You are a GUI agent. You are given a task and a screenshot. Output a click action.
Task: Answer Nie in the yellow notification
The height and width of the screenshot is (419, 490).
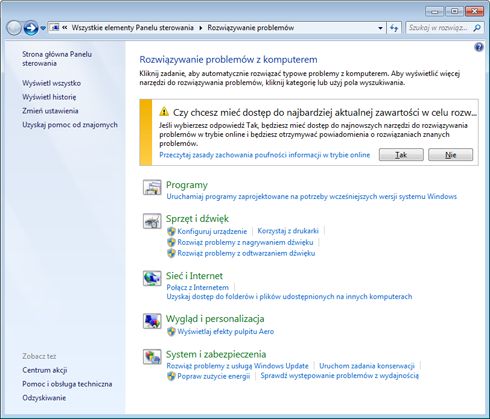tap(450, 155)
